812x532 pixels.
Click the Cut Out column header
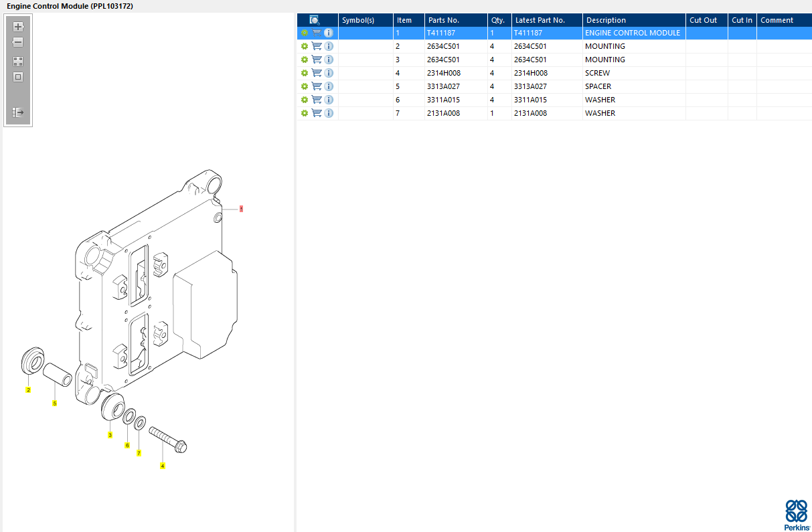click(706, 20)
